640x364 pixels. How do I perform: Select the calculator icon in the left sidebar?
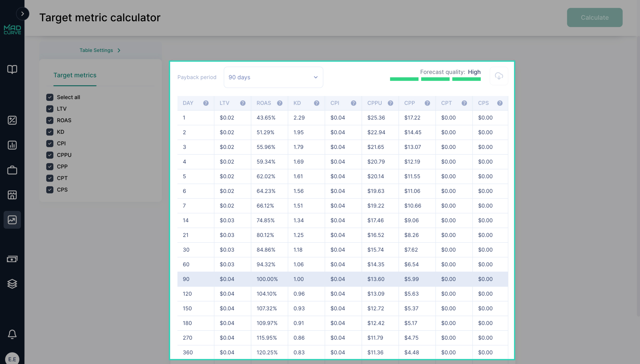(x=12, y=120)
